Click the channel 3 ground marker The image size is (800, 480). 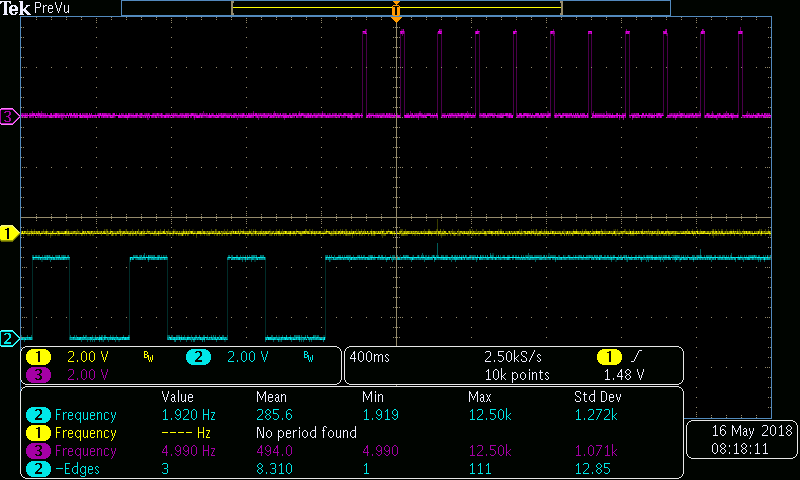(x=9, y=117)
